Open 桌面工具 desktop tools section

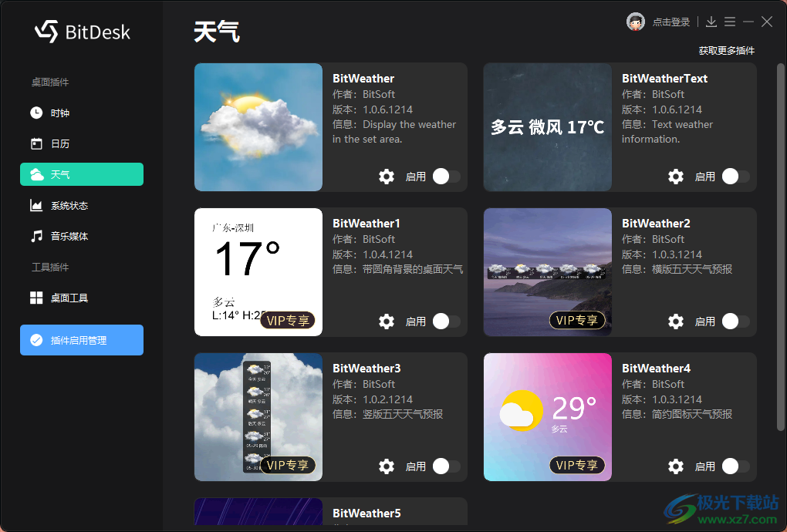[x=82, y=298]
